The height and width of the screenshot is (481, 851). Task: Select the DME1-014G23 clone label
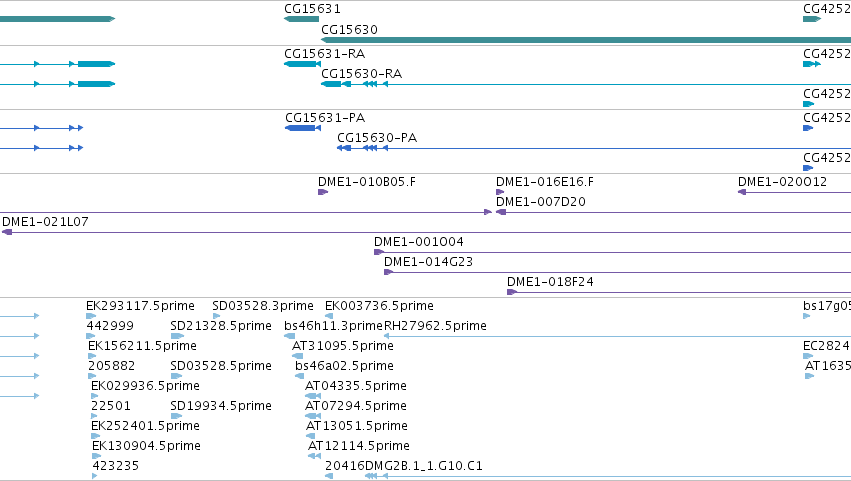428,262
